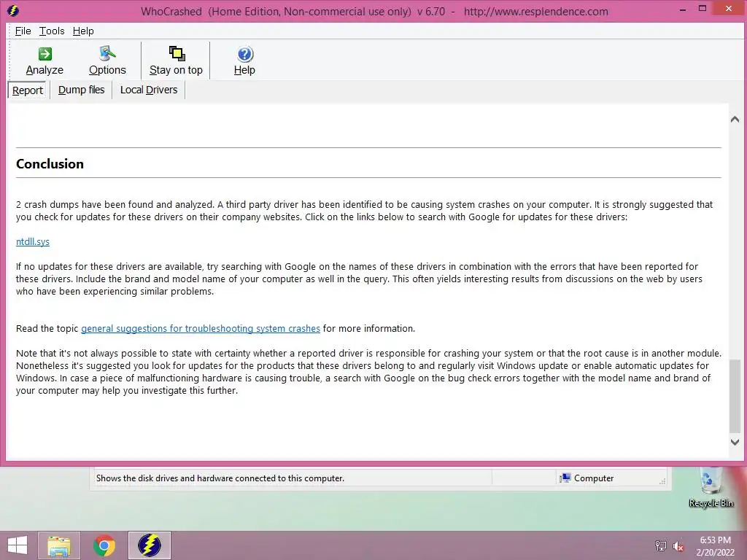Click the muted volume tray icon
The image size is (747, 560).
pyautogui.click(x=678, y=545)
